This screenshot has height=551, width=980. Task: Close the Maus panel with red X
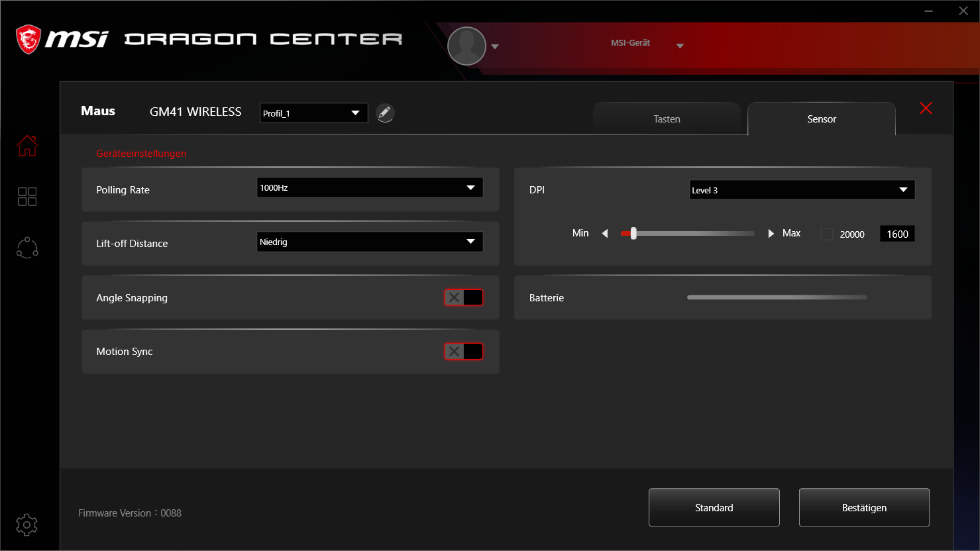pyautogui.click(x=926, y=109)
